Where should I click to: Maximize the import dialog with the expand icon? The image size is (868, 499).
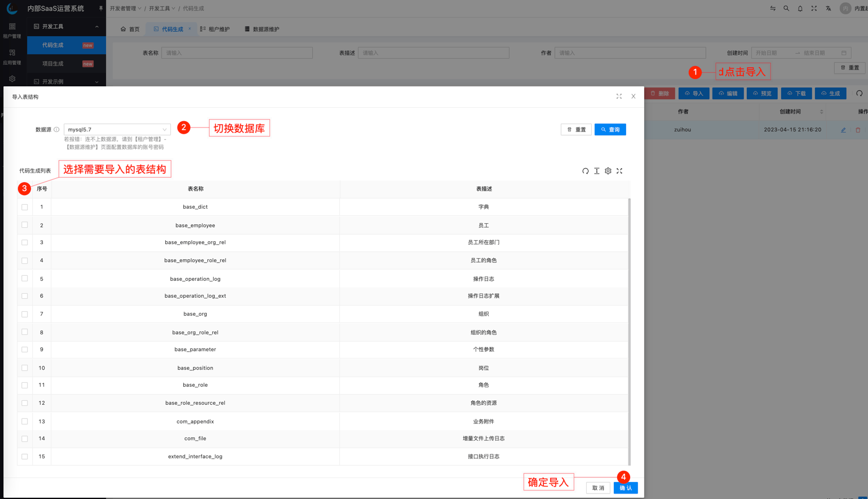pos(619,96)
